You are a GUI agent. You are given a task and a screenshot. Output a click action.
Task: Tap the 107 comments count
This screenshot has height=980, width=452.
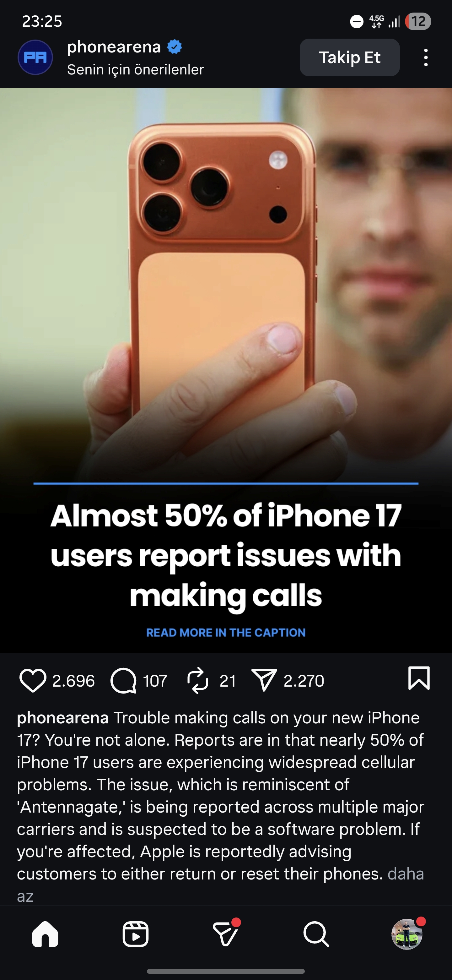point(155,681)
